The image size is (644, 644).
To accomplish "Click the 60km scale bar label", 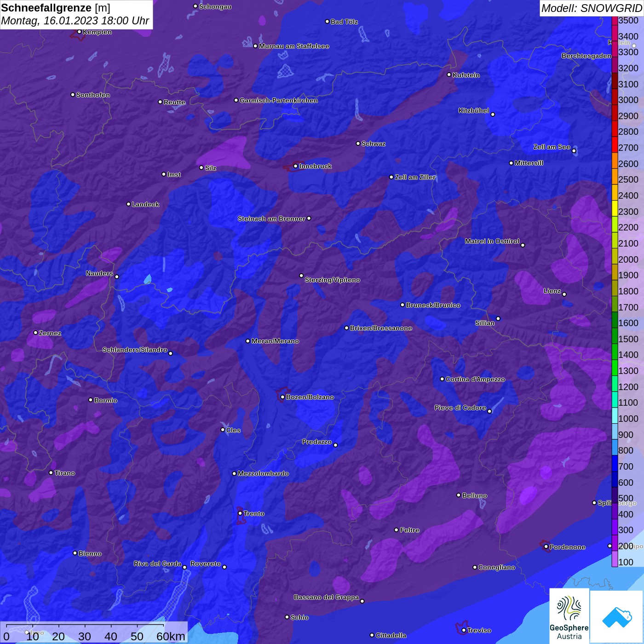I will [x=171, y=636].
